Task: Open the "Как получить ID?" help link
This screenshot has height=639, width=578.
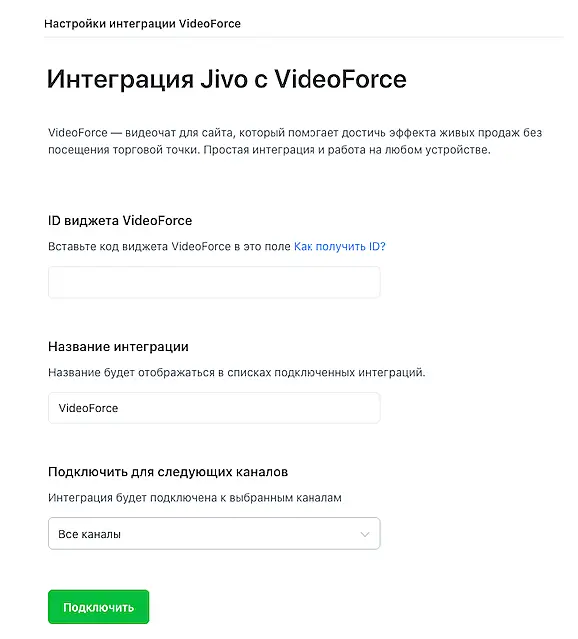Action: [x=340, y=246]
